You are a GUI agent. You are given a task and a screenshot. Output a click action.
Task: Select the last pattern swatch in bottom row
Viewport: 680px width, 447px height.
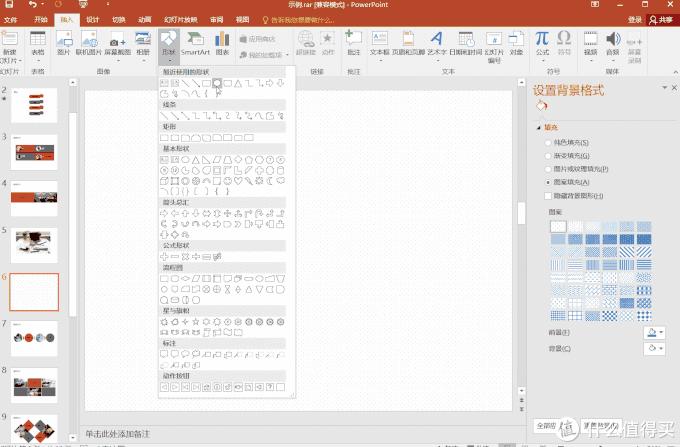(x=644, y=316)
